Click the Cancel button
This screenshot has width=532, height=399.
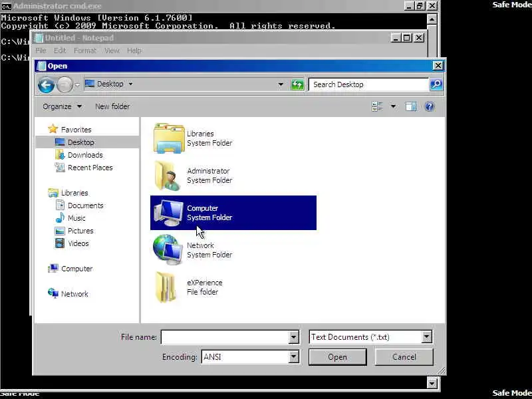coord(404,357)
